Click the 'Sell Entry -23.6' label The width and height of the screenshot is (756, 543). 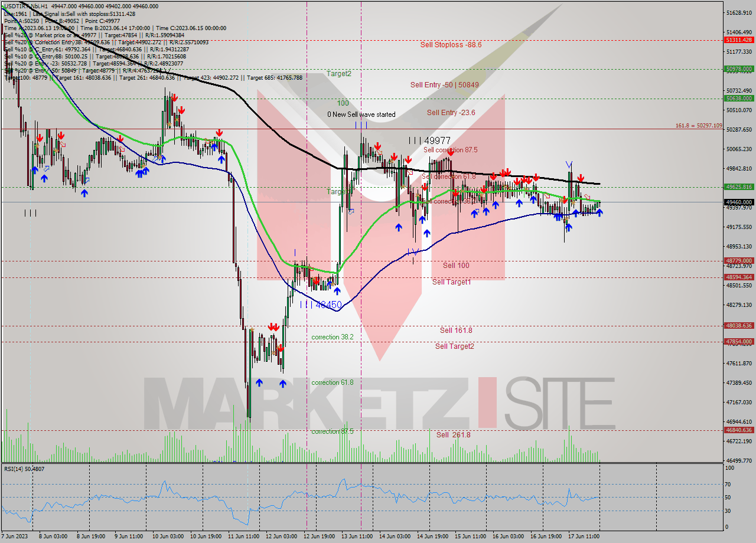(451, 112)
